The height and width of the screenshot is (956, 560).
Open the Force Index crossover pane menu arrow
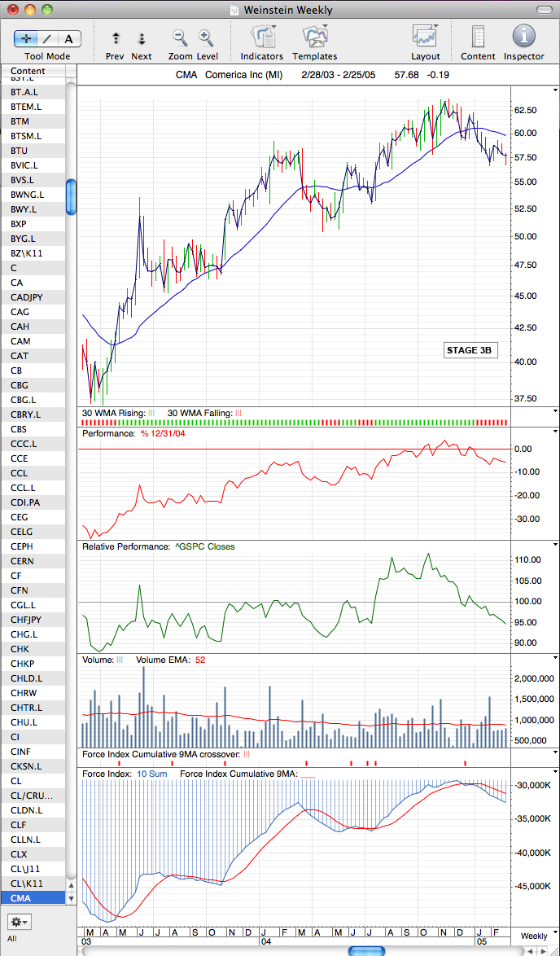555,753
